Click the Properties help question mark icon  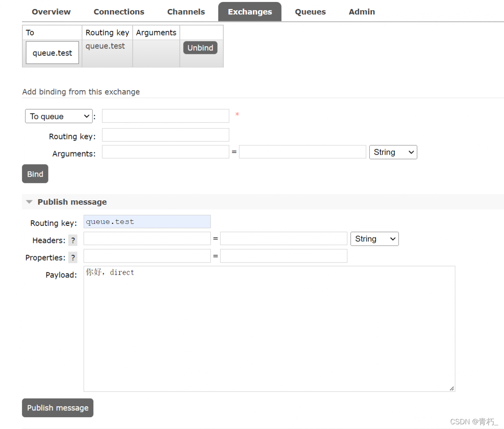tap(73, 258)
